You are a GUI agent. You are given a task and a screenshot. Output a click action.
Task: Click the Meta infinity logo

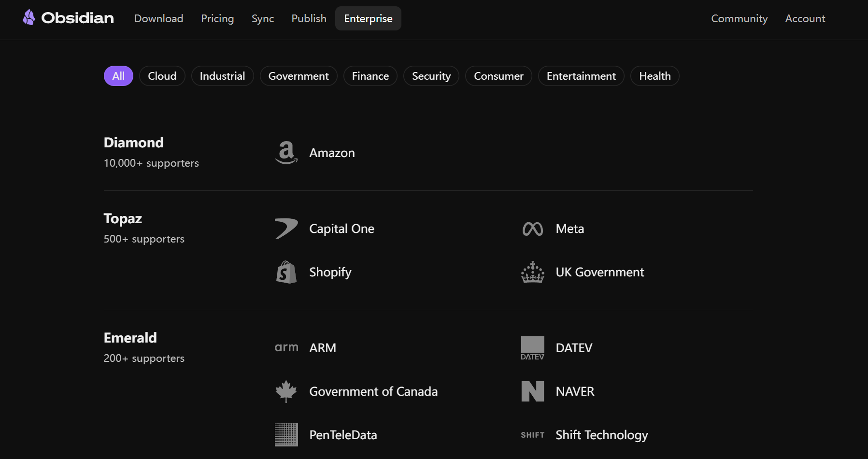point(532,229)
